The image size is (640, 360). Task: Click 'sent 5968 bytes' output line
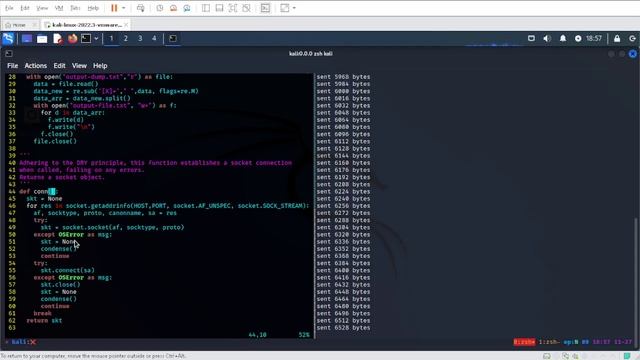343,77
